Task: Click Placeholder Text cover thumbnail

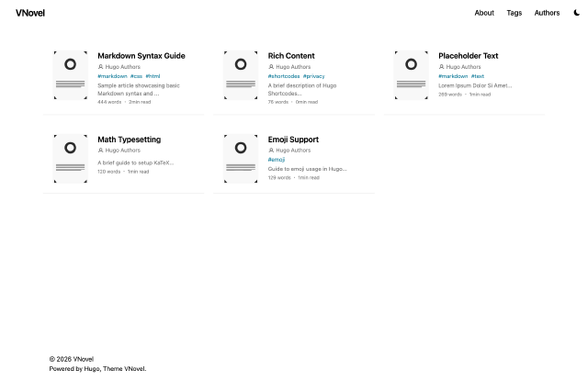Action: point(411,75)
